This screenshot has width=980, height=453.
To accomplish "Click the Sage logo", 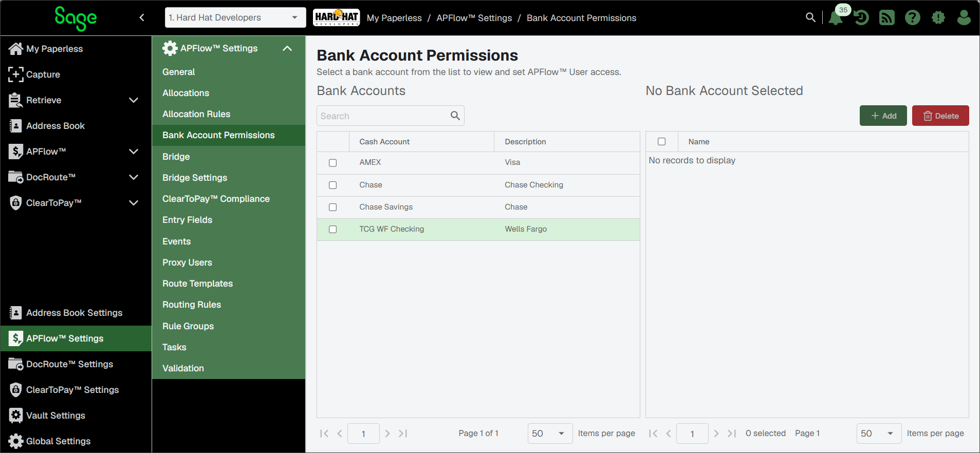I will click(x=76, y=18).
